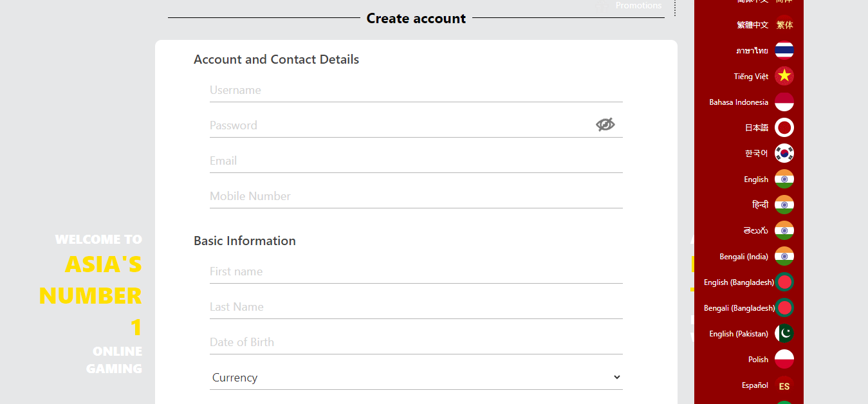Choose the Polish flag icon
868x404 pixels.
[x=784, y=360]
